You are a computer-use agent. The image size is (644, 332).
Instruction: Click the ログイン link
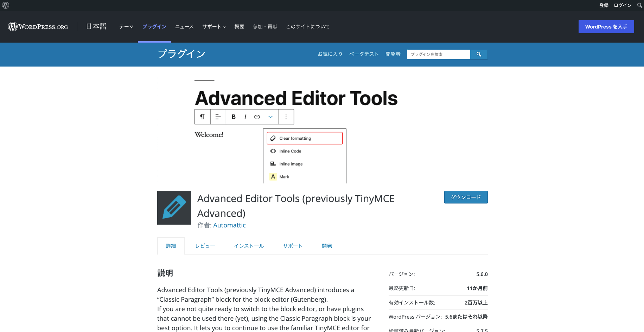tap(623, 5)
